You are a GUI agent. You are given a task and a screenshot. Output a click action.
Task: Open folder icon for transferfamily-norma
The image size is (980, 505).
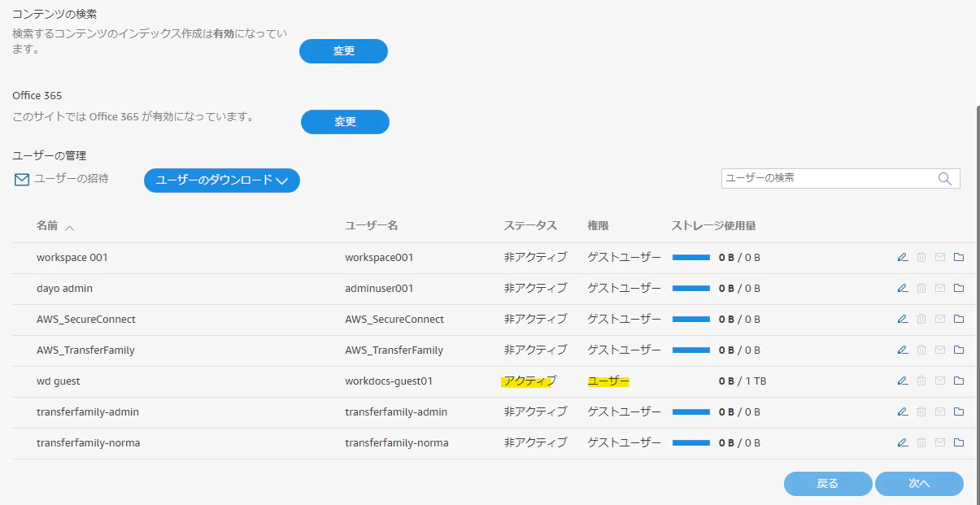pos(959,442)
